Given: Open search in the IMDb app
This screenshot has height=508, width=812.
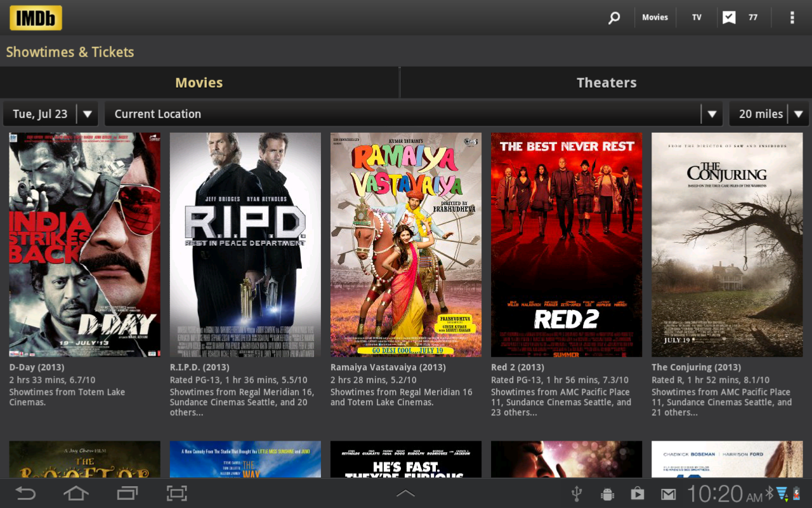Looking at the screenshot, I should (x=613, y=17).
